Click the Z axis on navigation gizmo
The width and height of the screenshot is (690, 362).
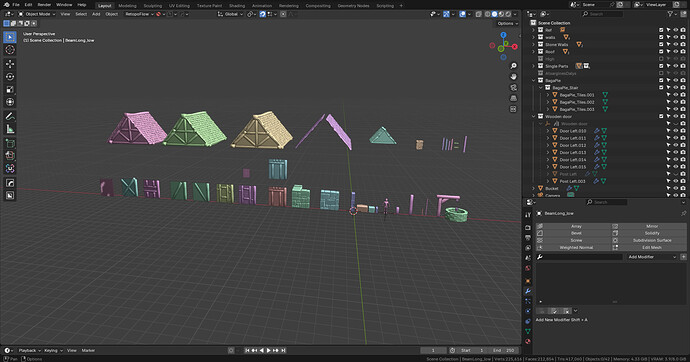(503, 35)
